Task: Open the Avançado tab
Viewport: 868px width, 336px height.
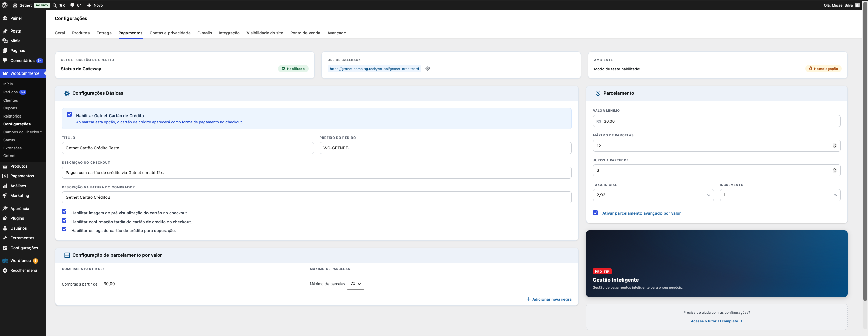Action: click(x=337, y=33)
